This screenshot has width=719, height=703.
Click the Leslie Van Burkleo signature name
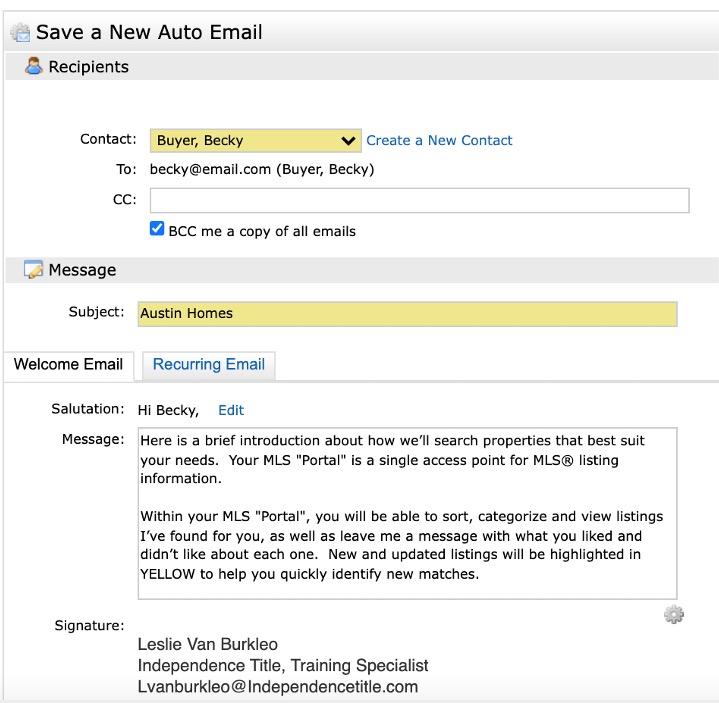pyautogui.click(x=207, y=644)
